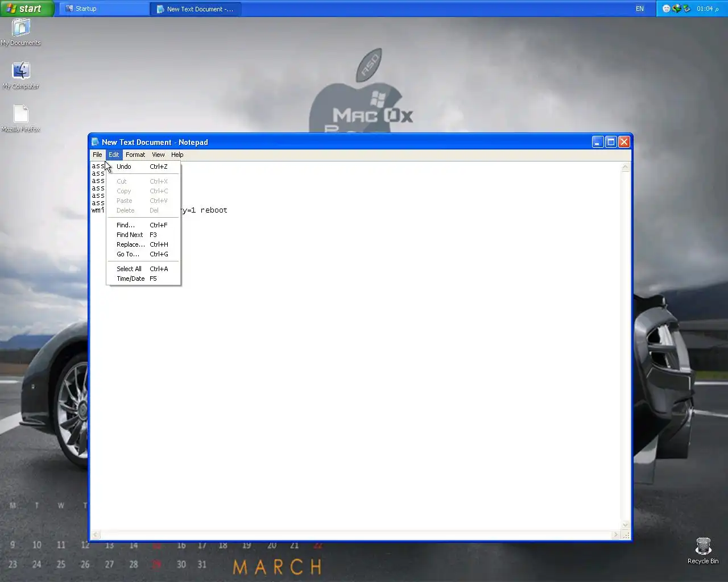Maximize the Notepad window
The width and height of the screenshot is (728, 582).
click(x=611, y=142)
